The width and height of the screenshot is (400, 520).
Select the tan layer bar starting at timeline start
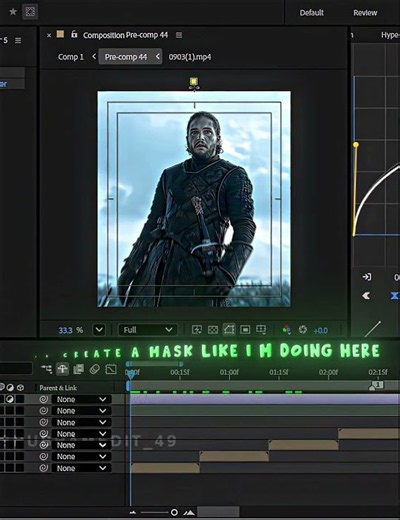point(166,468)
